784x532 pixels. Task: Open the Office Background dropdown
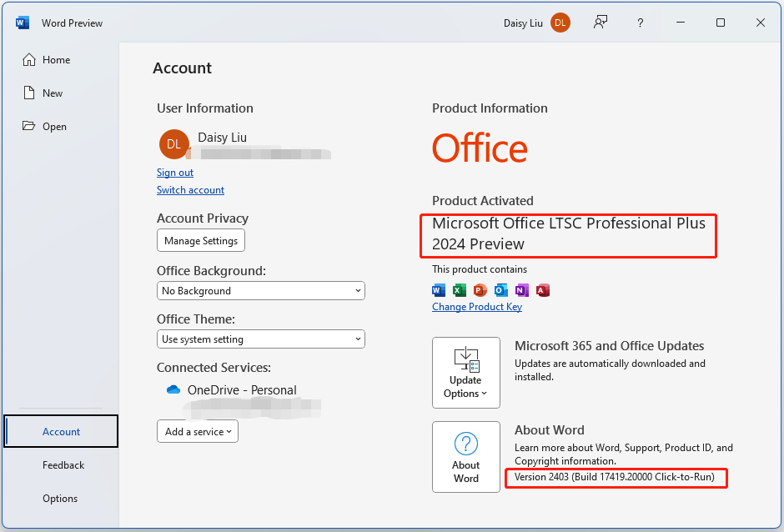pos(260,290)
